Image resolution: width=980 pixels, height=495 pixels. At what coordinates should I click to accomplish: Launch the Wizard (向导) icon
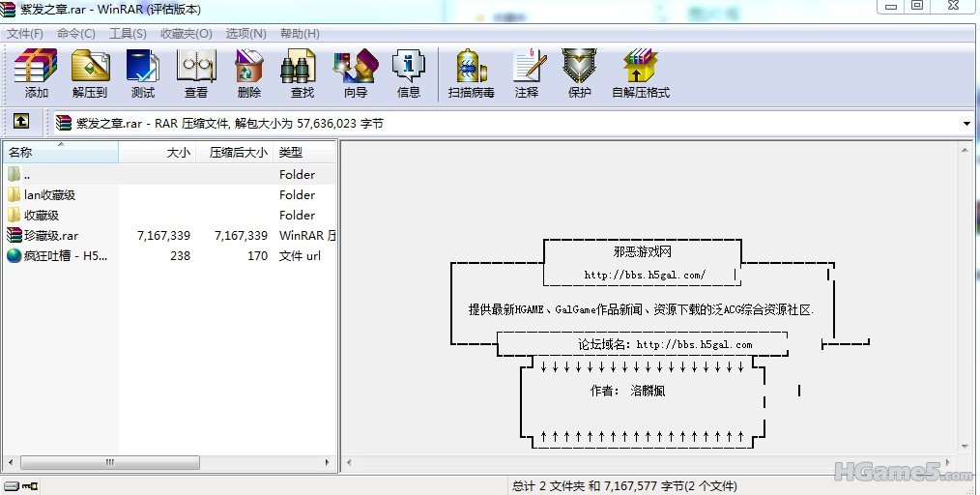coord(355,73)
